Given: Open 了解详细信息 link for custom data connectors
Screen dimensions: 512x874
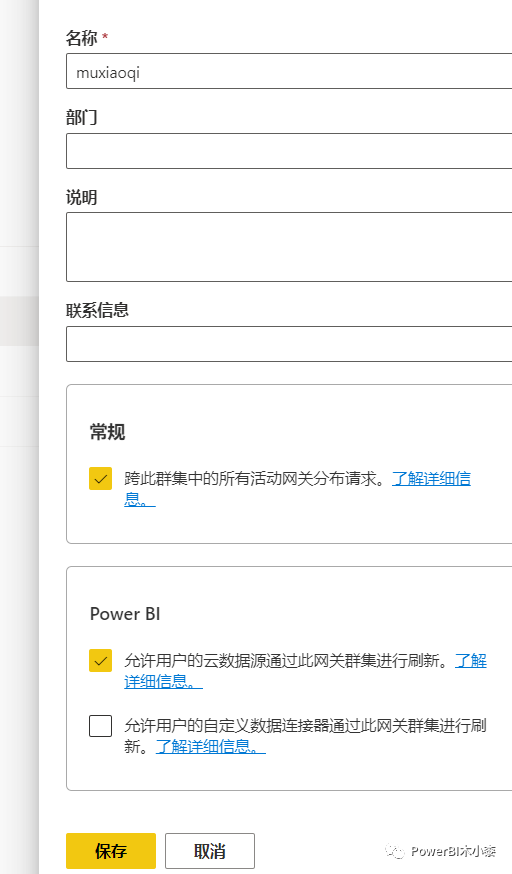Looking at the screenshot, I should pyautogui.click(x=211, y=746).
